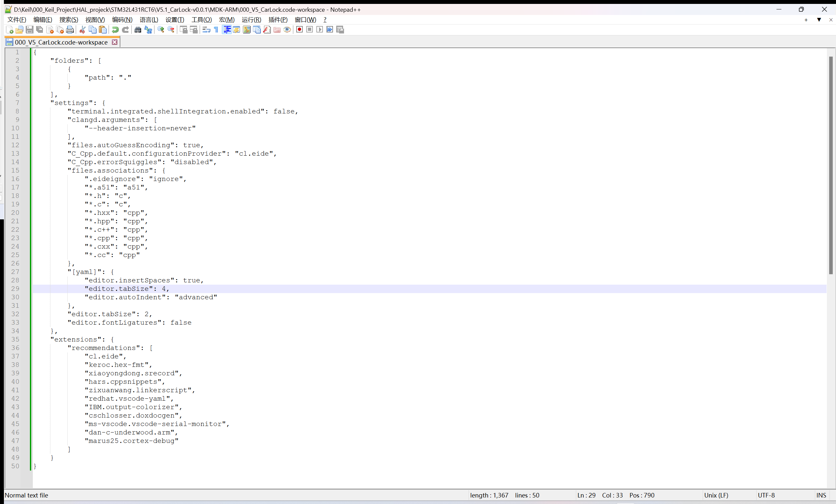Viewport: 836px width, 504px height.
Task: Create a new file with the New icon
Action: pyautogui.click(x=9, y=30)
